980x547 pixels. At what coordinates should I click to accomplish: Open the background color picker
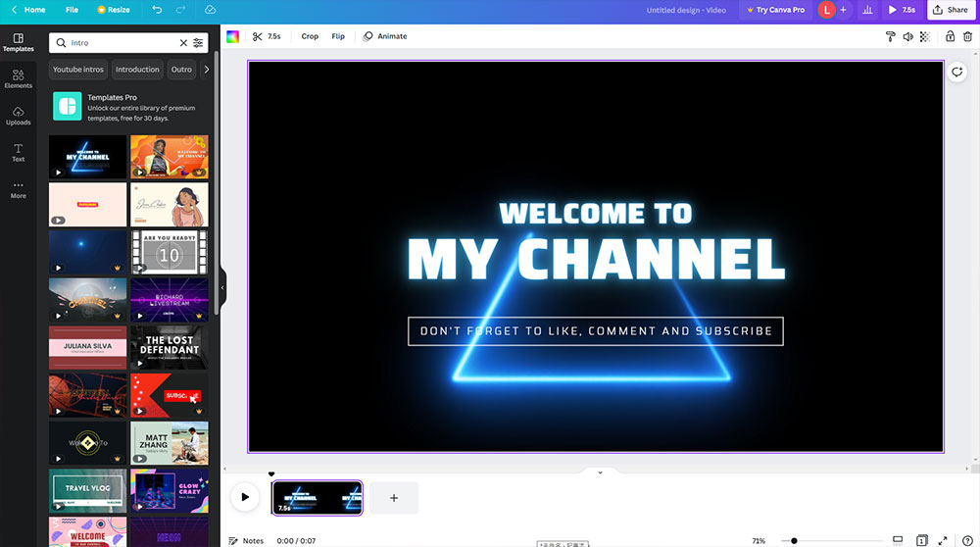pos(232,36)
